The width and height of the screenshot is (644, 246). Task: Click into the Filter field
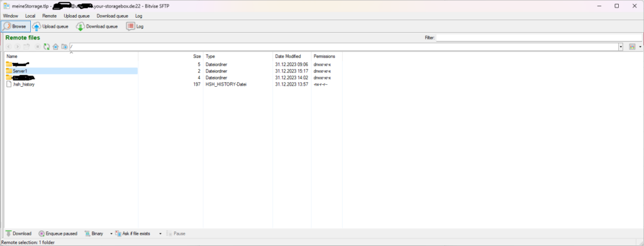(x=539, y=37)
